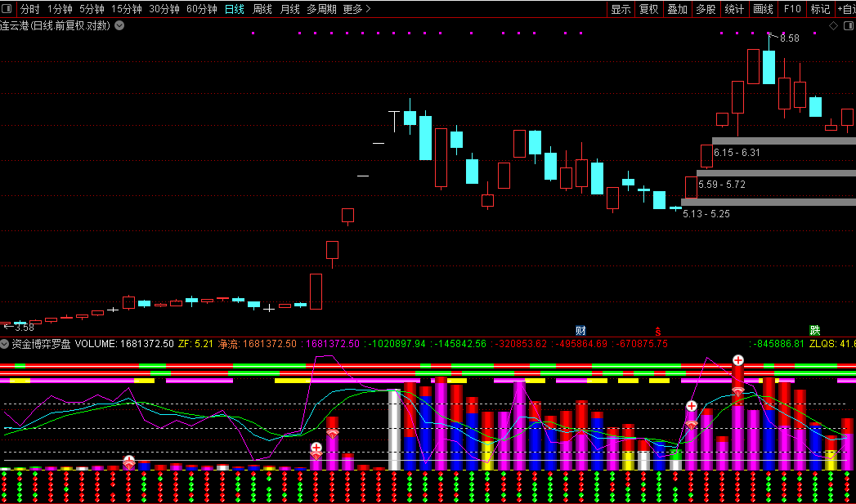Click the diamond icon near top-right corner
Screen dimensions: 856x504
click(x=833, y=25)
